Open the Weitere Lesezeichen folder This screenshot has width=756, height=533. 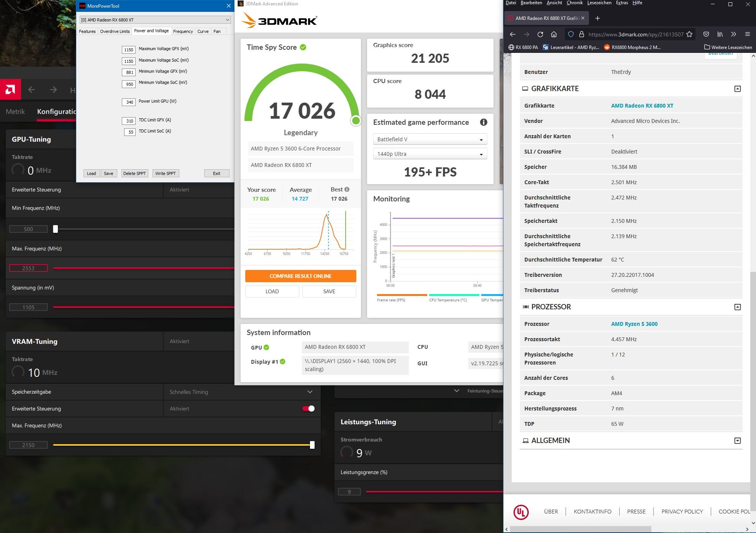(x=728, y=47)
